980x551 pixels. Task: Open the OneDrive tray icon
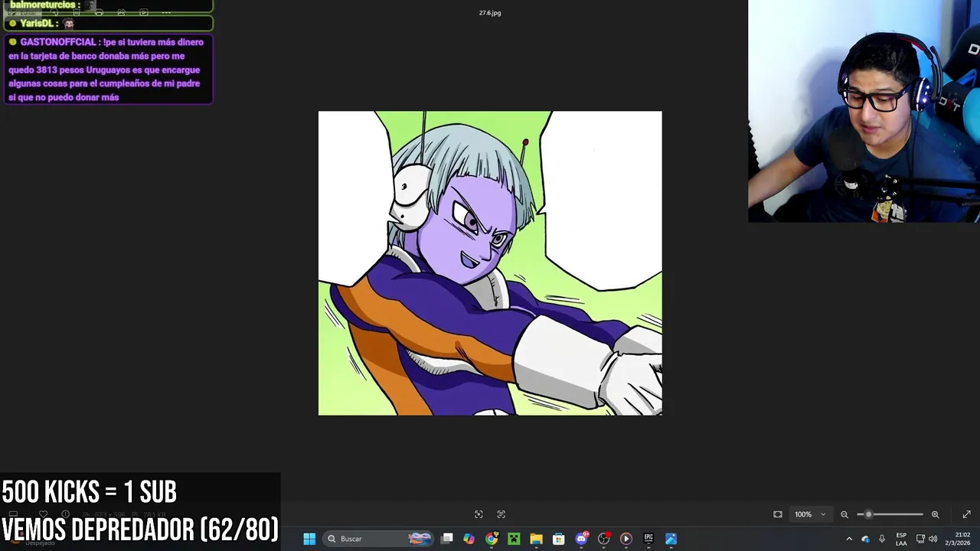(866, 539)
